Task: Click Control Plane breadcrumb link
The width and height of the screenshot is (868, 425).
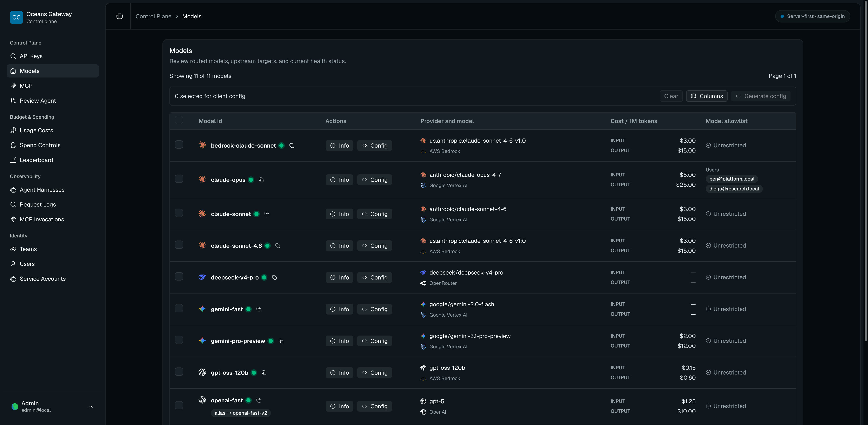Action: click(153, 16)
